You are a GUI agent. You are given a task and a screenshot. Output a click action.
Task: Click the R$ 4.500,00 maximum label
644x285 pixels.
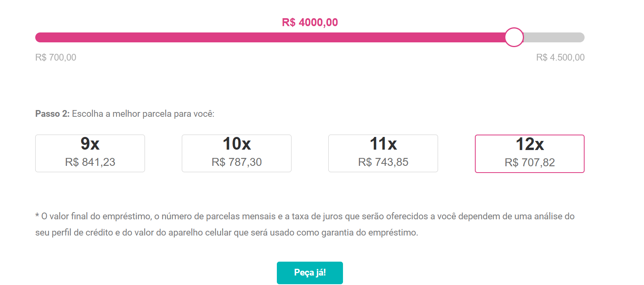tap(560, 57)
